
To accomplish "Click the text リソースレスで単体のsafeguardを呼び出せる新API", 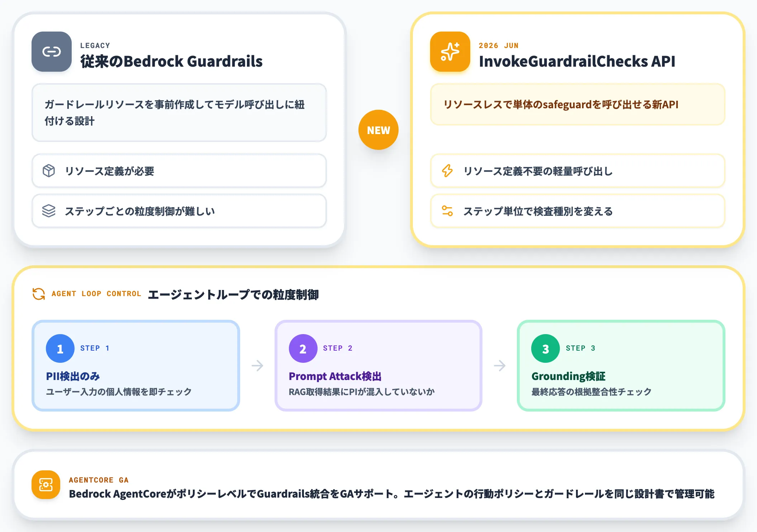I will tap(561, 104).
